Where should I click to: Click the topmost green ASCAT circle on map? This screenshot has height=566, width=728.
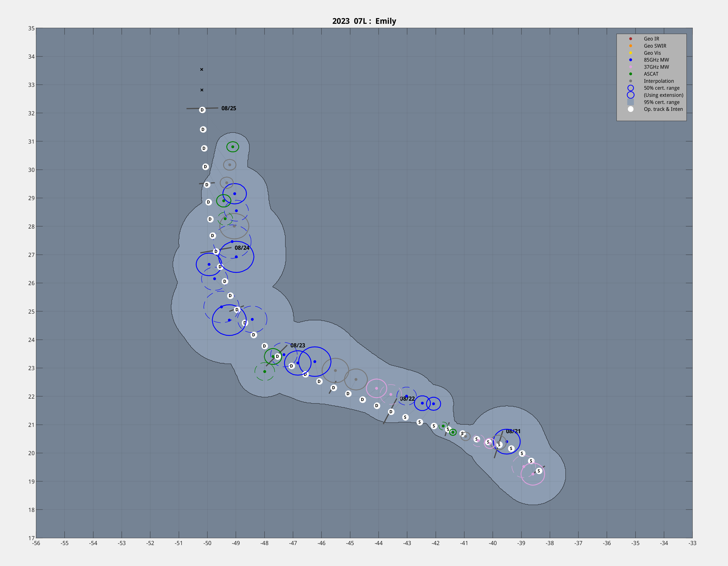coord(233,147)
